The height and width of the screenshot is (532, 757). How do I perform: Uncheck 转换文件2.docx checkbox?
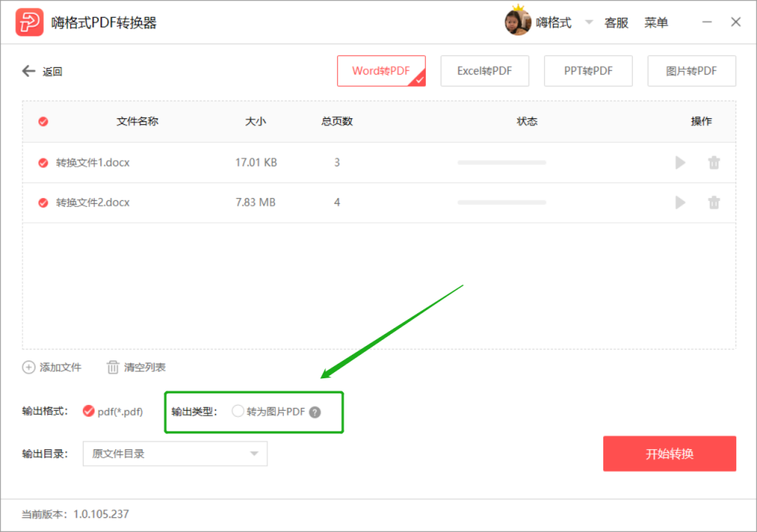click(x=43, y=202)
